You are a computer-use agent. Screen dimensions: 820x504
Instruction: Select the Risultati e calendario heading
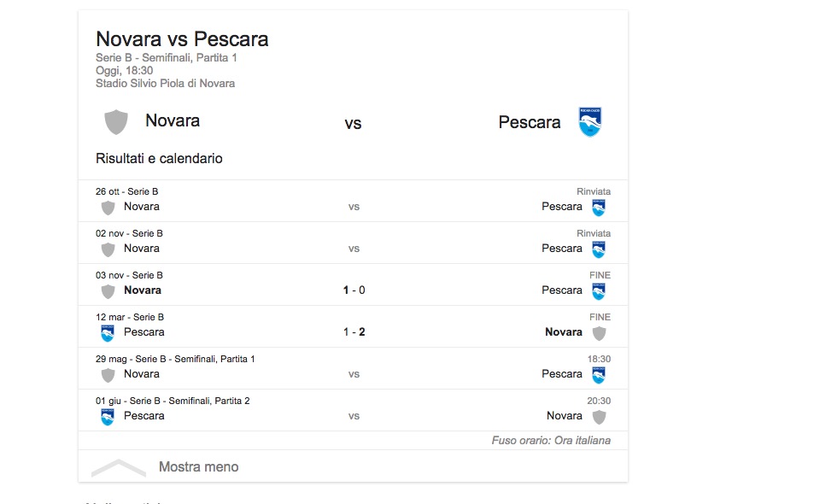click(159, 159)
